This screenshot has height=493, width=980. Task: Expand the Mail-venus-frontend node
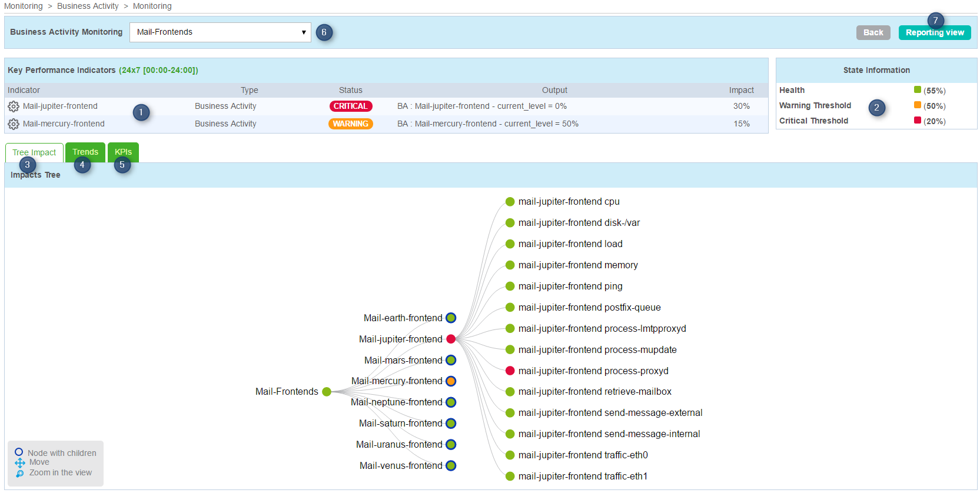click(x=451, y=466)
